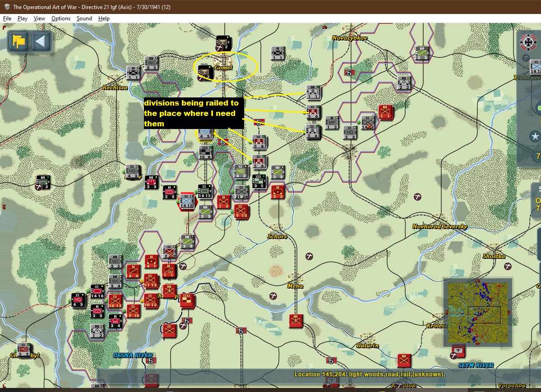
Task: Click the Novozybkov town label
Action: click(349, 38)
